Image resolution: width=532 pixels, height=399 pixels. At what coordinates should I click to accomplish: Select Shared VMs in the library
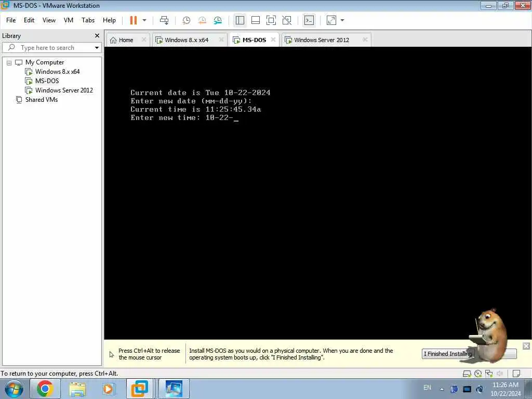pyautogui.click(x=42, y=100)
